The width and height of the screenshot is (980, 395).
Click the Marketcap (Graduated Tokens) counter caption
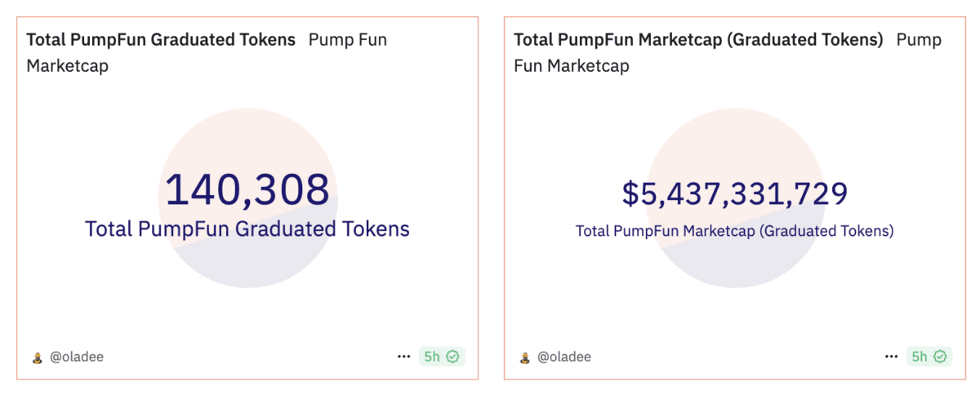tap(735, 231)
